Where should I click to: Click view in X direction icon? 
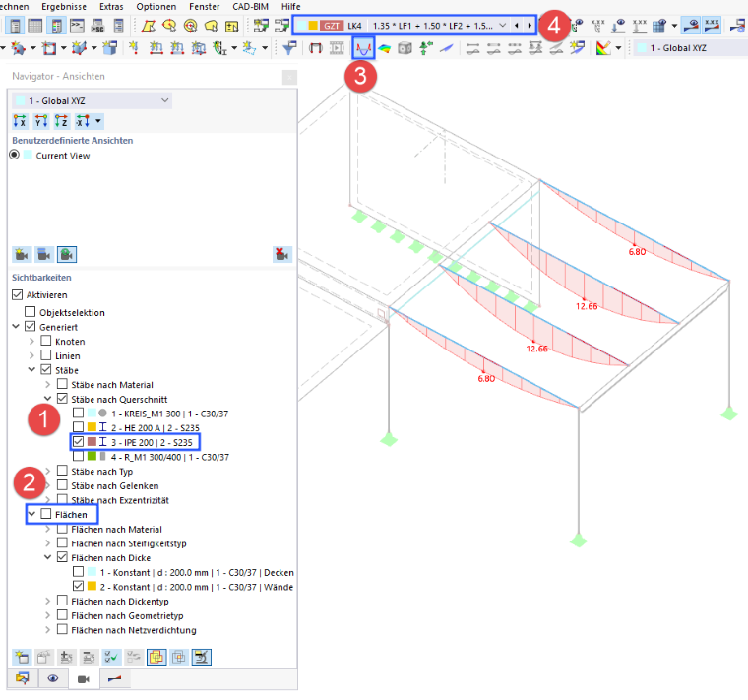[20, 121]
